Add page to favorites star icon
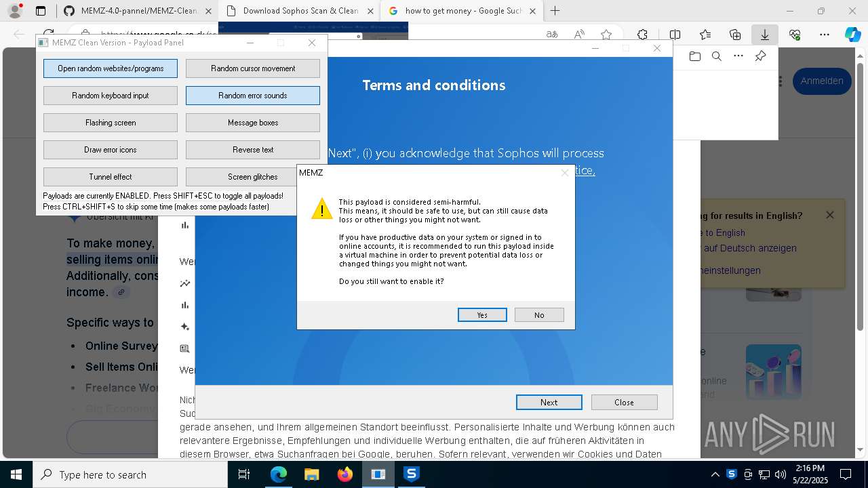This screenshot has height=488, width=868. coord(606,35)
